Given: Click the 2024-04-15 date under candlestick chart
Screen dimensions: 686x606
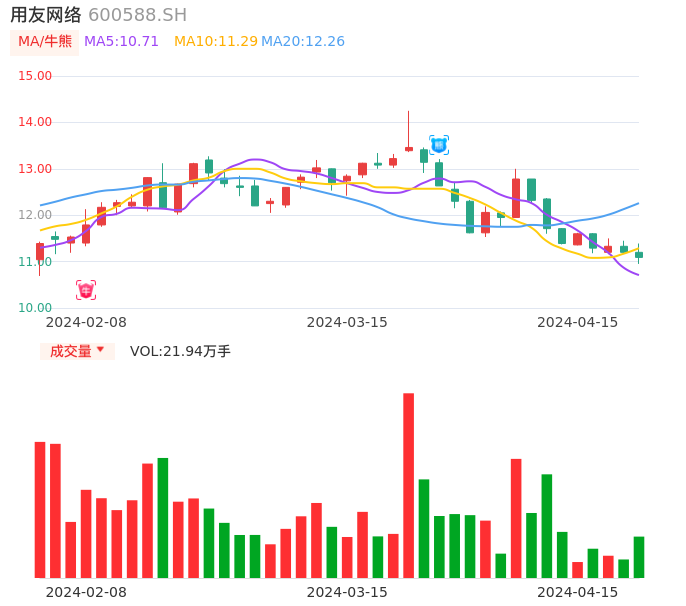Looking at the screenshot, I should pos(578,322).
